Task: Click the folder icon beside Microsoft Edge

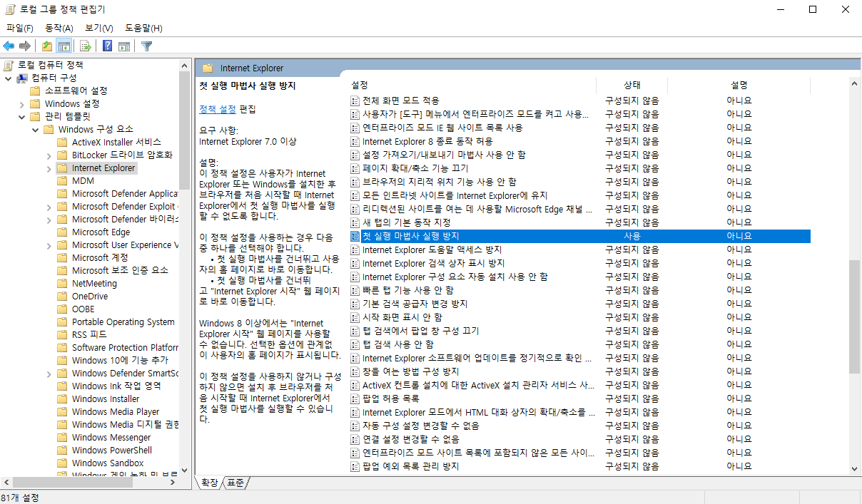Action: 62,232
